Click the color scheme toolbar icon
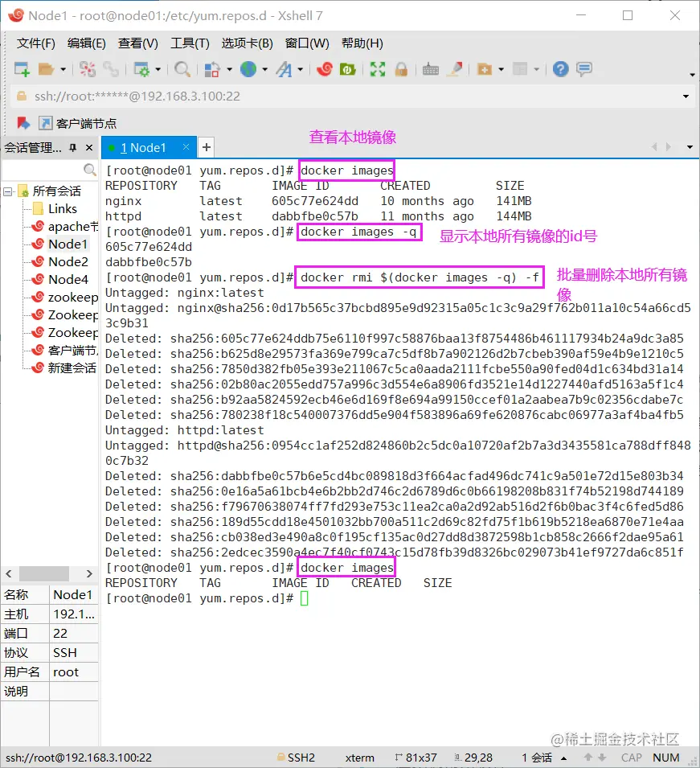The height and width of the screenshot is (768, 700). [x=211, y=69]
